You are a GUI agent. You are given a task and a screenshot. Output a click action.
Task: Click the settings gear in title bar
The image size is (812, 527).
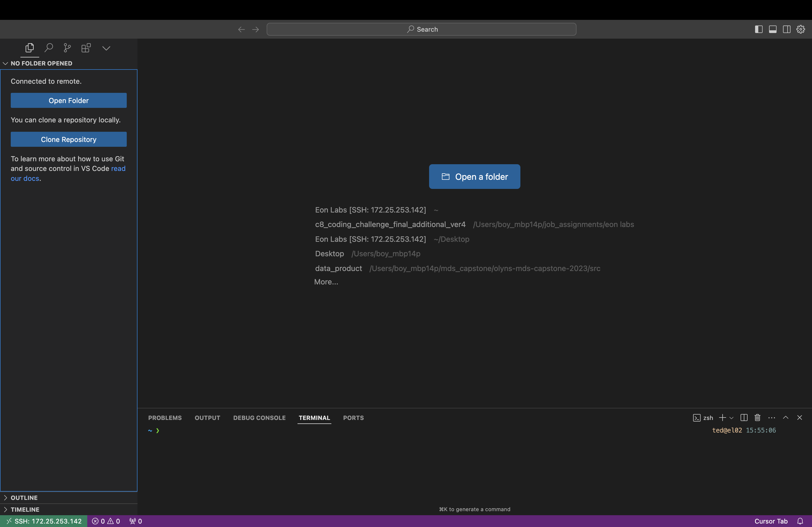tap(800, 29)
